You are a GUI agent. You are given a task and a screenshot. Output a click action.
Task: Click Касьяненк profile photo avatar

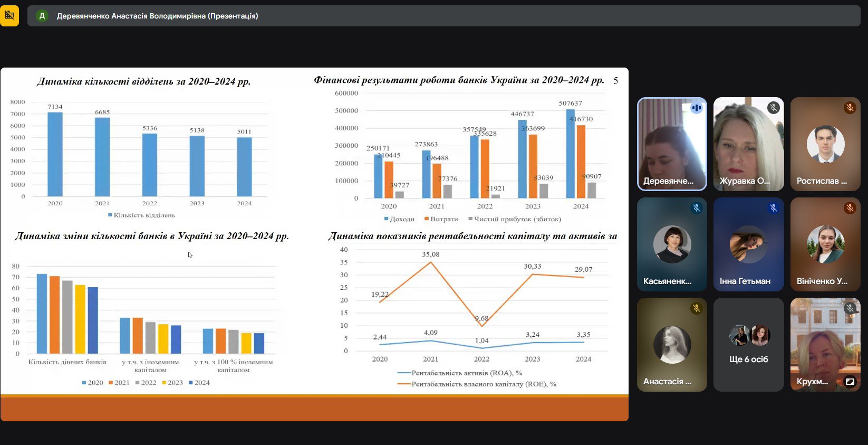coord(672,244)
